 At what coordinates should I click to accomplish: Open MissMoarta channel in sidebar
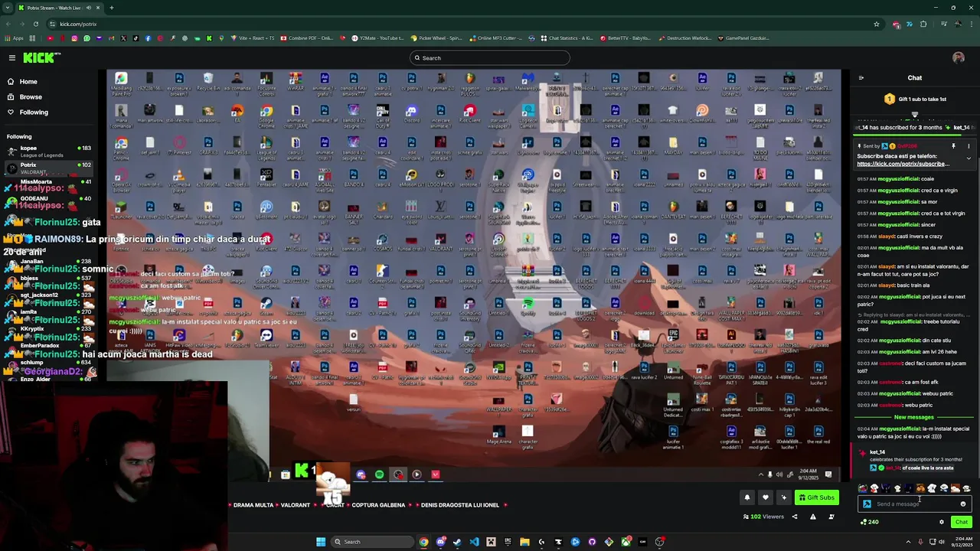pos(50,184)
